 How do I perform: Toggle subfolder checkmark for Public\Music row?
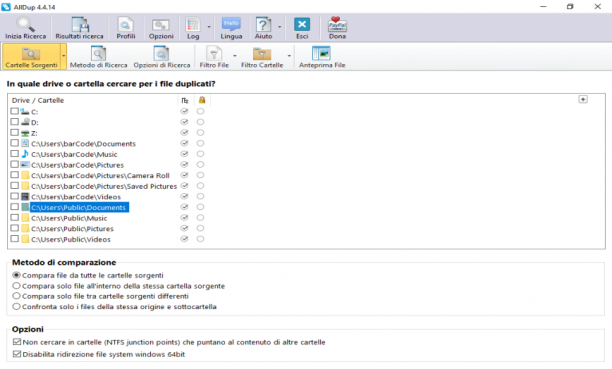pos(184,217)
